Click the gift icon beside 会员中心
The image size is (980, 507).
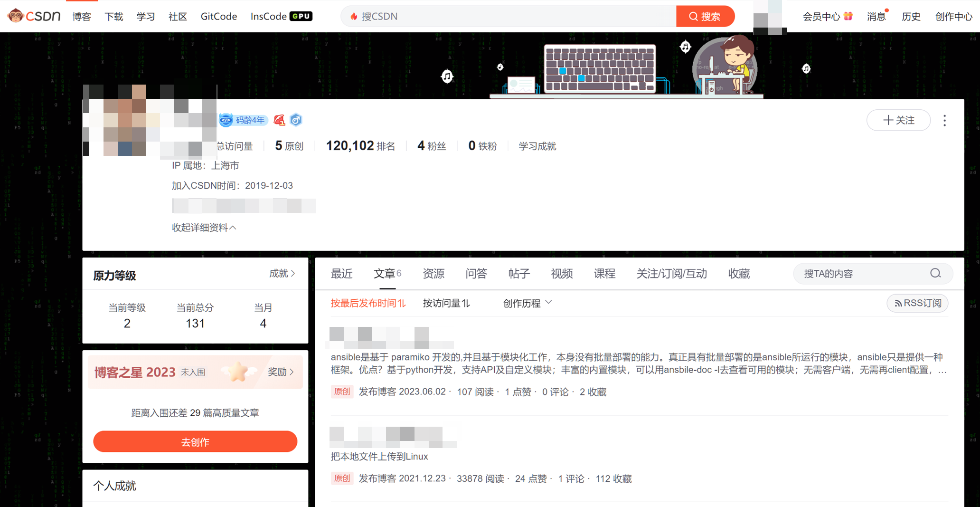pyautogui.click(x=848, y=16)
